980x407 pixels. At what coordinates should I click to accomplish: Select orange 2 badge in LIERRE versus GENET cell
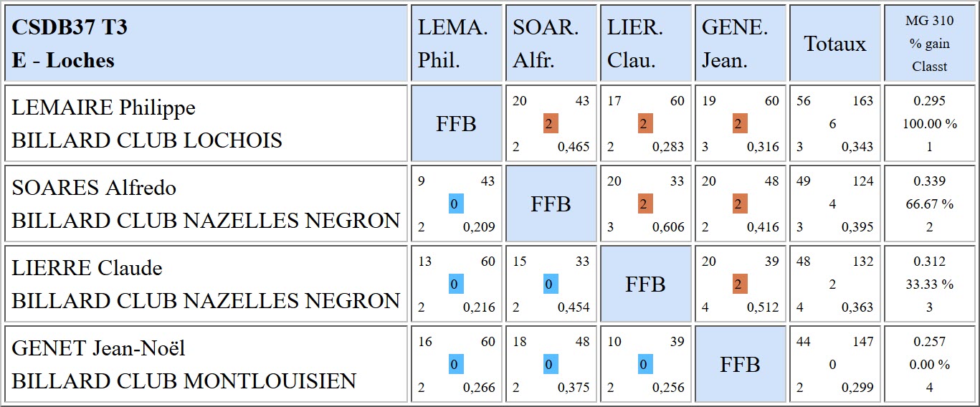click(x=740, y=284)
